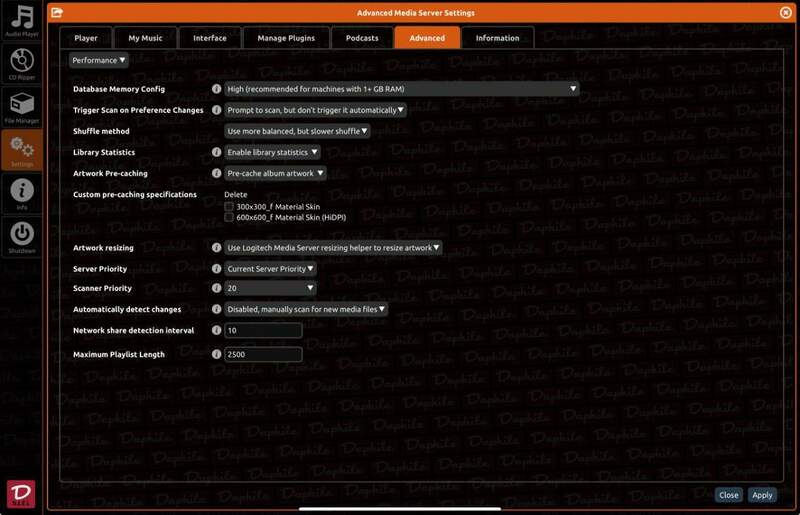Show info for Database Memory Config

[x=216, y=89]
